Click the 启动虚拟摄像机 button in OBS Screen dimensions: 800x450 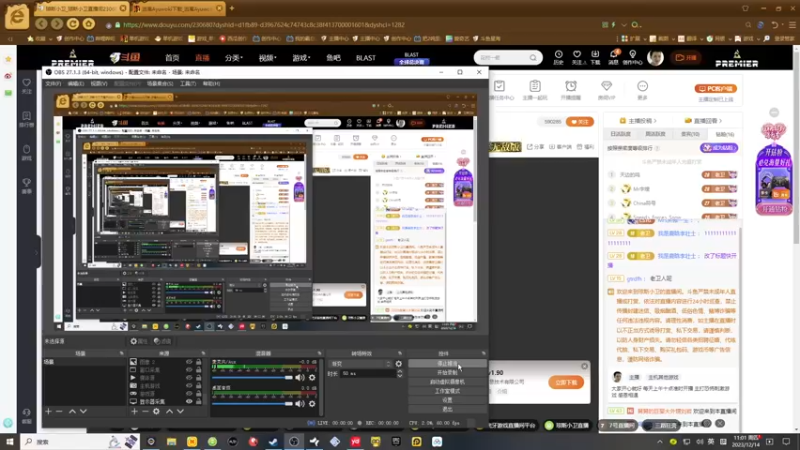pyautogui.click(x=447, y=382)
